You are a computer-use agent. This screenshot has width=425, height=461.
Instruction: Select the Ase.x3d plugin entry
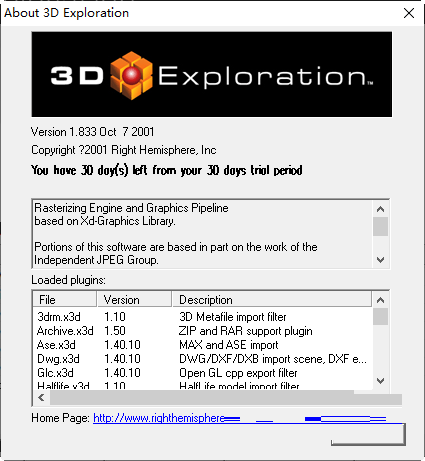click(56, 345)
